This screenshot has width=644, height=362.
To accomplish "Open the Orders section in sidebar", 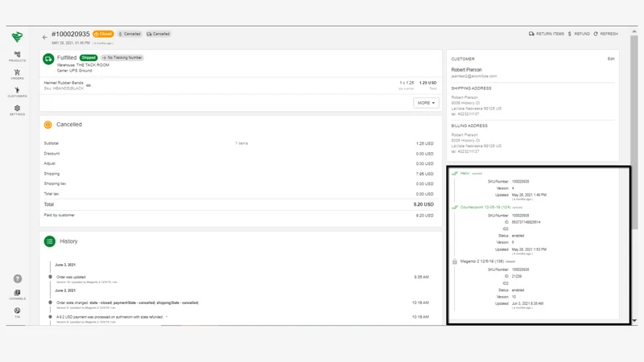I will (x=17, y=74).
